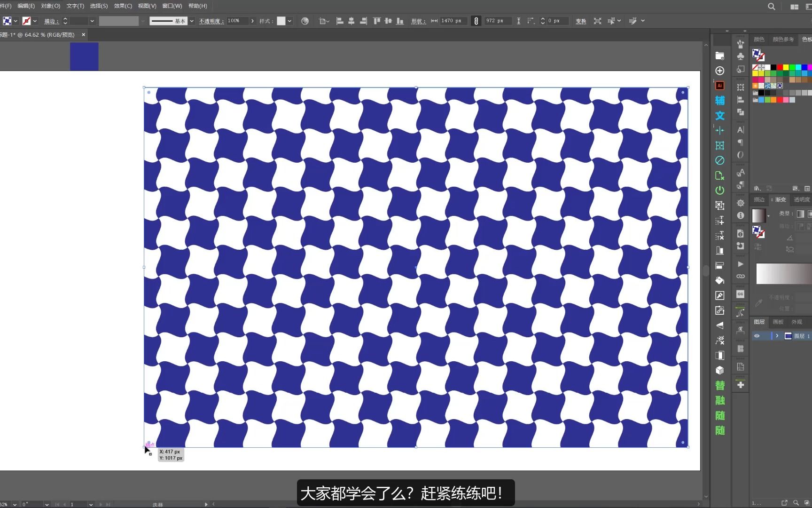This screenshot has height=508, width=812.
Task: Click the 形状 label link
Action: pos(418,21)
